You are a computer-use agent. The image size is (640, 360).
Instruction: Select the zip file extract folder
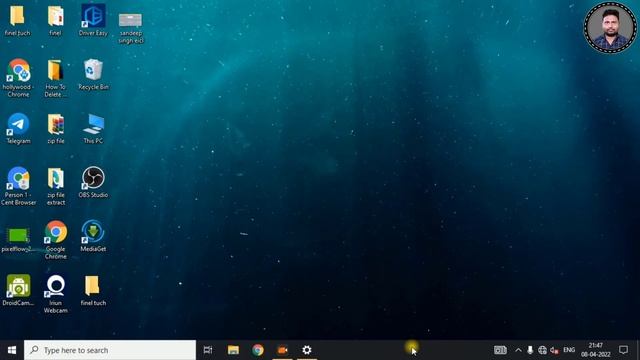pyautogui.click(x=56, y=178)
